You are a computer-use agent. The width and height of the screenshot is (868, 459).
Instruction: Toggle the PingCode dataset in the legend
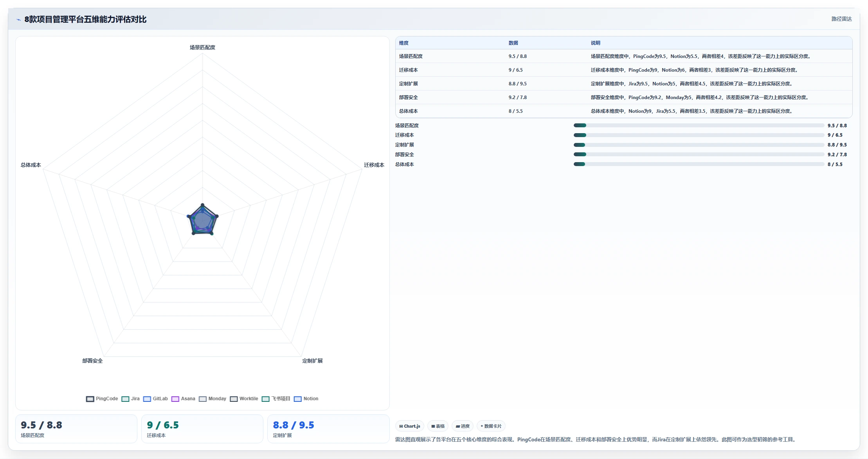[x=102, y=399]
